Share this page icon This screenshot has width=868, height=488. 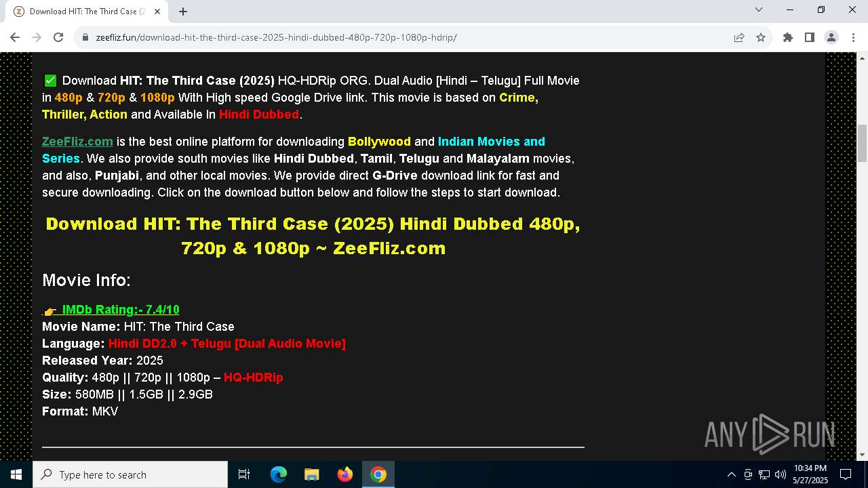(739, 37)
